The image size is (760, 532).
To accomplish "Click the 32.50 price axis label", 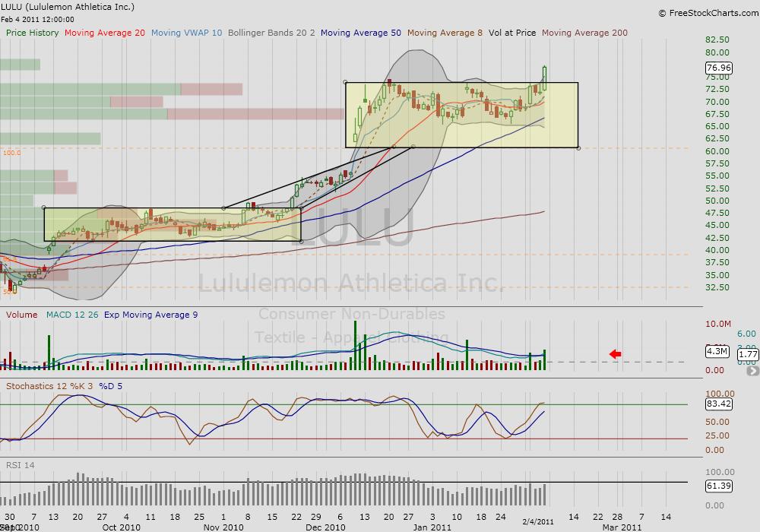I will click(717, 287).
